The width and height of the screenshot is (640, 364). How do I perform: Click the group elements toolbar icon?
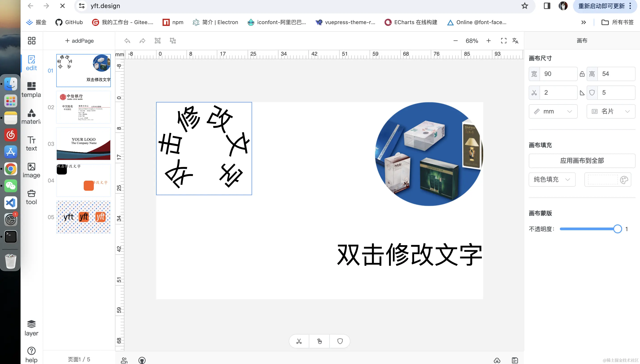point(157,40)
